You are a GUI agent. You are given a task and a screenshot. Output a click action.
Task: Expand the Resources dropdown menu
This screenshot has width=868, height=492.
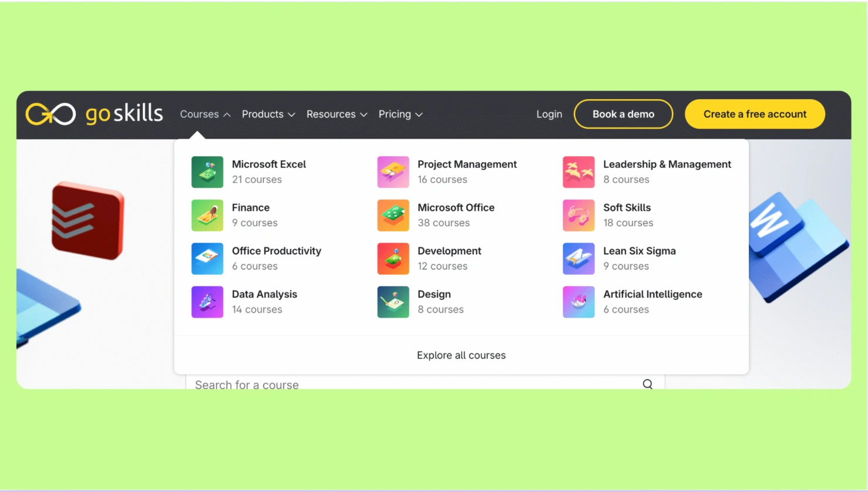tap(337, 114)
